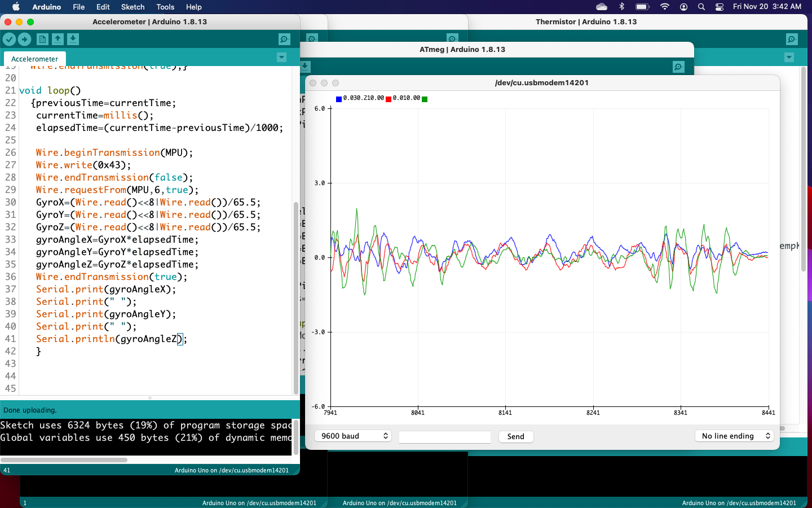Save the sketch using the down-arrow Save icon
Viewport: 812px width, 508px height.
(73, 39)
